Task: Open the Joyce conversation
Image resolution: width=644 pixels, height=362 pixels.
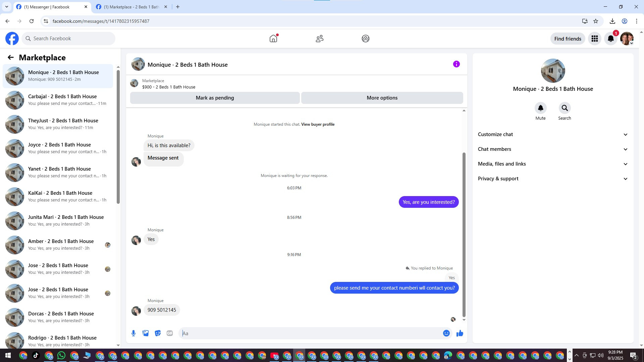Action: click(58, 148)
